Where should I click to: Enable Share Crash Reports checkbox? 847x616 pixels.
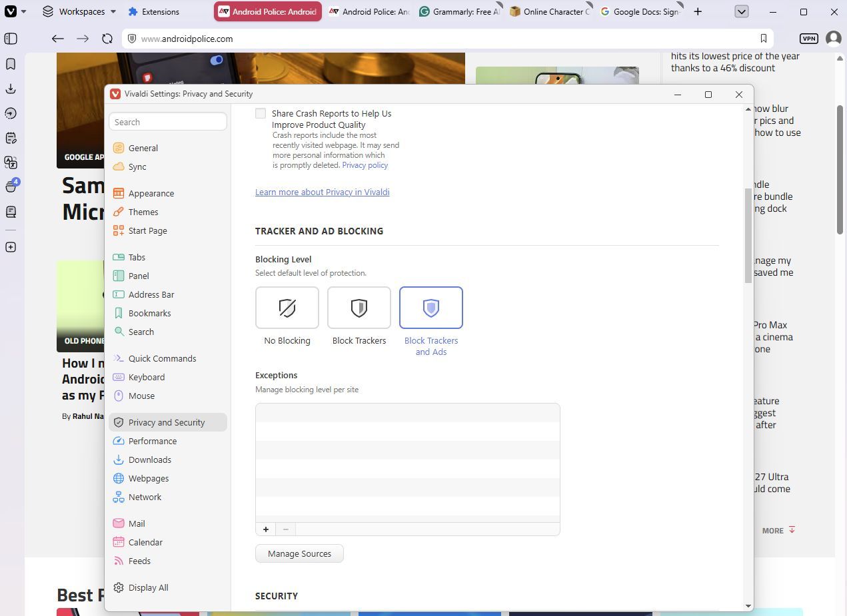pyautogui.click(x=261, y=114)
